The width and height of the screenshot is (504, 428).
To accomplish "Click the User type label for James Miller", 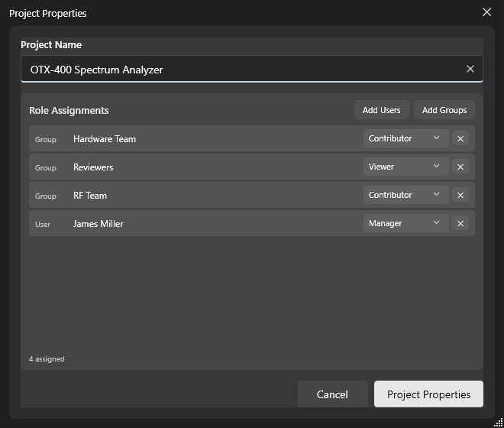I will (43, 224).
